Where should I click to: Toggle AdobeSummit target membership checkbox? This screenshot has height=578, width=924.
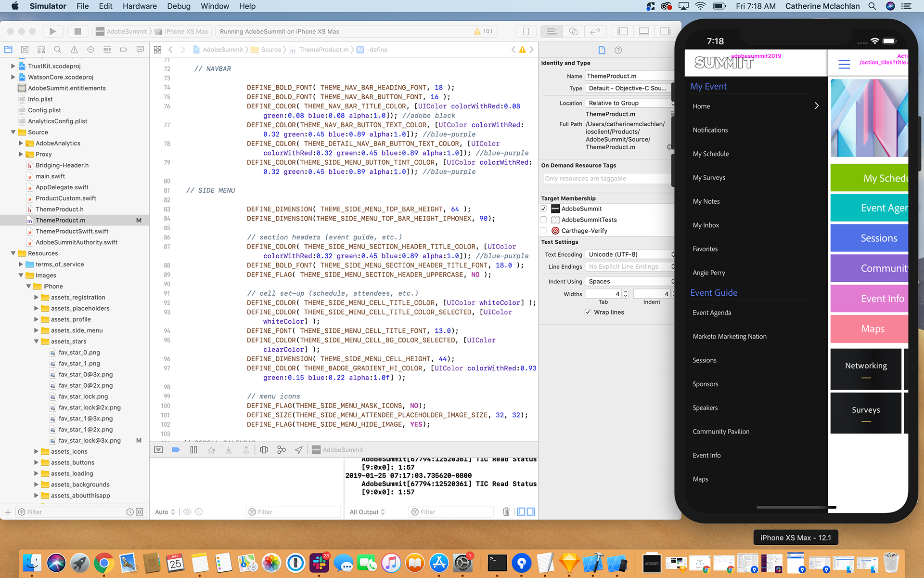[544, 209]
